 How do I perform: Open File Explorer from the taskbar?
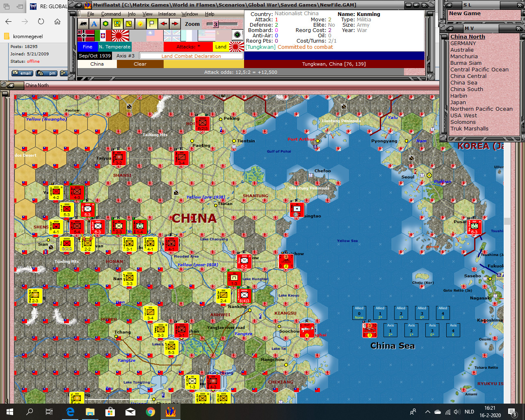pyautogui.click(x=90, y=412)
